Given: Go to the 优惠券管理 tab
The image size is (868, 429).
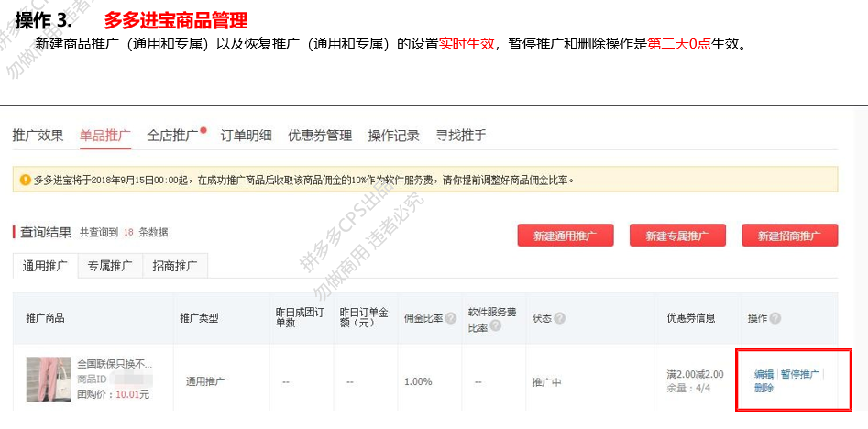Looking at the screenshot, I should (320, 136).
